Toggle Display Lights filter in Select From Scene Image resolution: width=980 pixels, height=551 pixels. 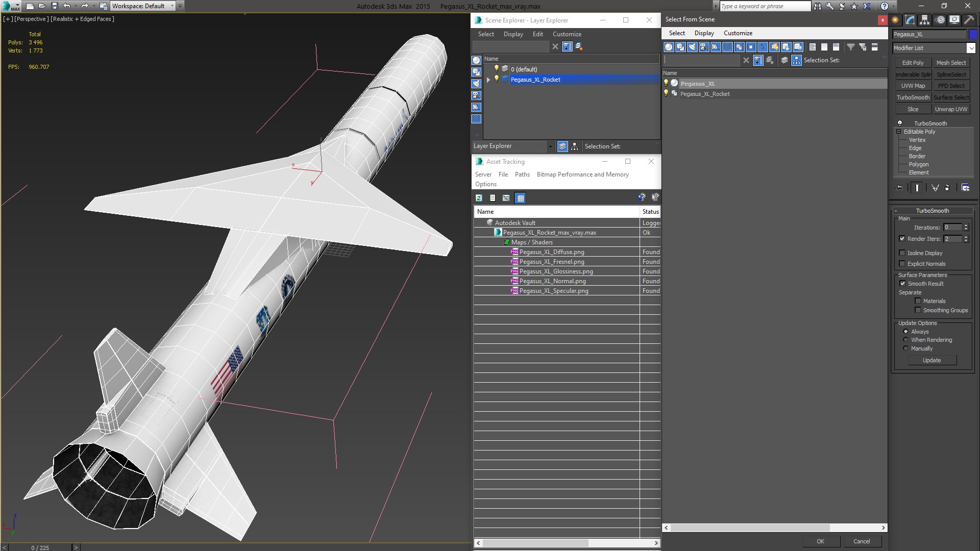point(692,47)
